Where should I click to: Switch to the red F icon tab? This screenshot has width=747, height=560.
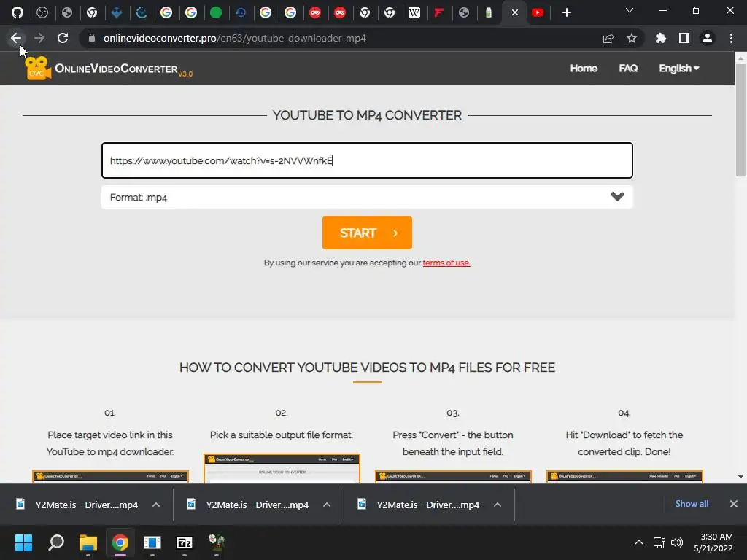438,12
